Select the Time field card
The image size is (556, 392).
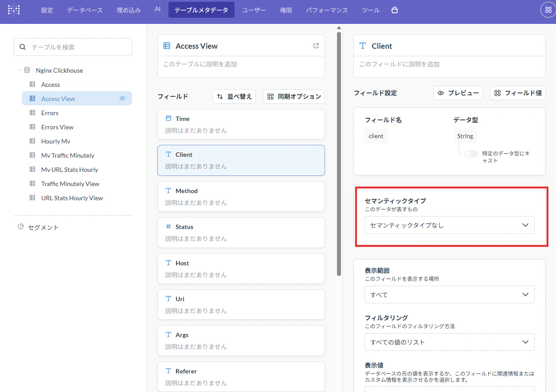pos(241,124)
